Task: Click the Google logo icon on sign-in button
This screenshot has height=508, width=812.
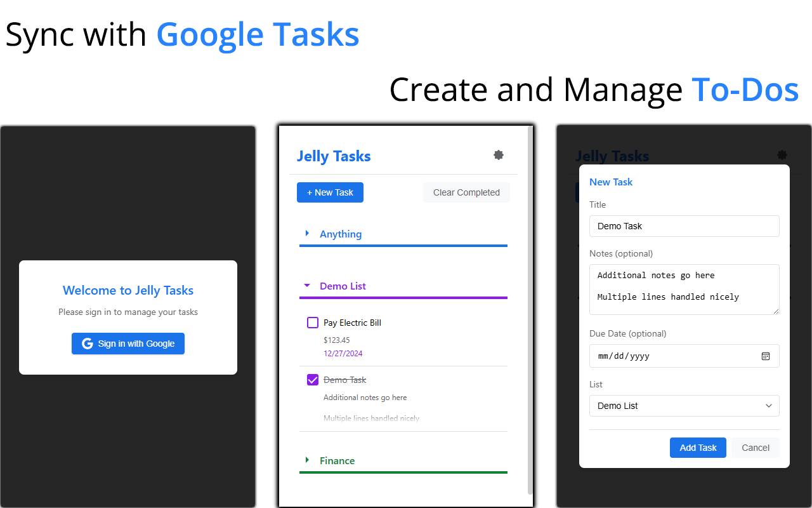Action: coord(88,344)
